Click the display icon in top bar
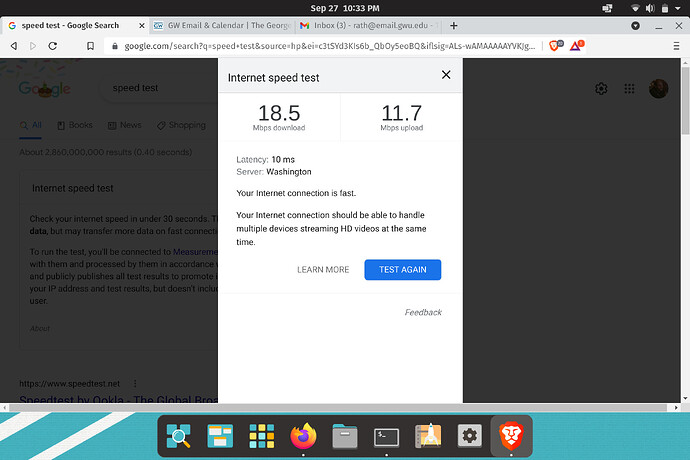Screen dimensions: 690x460 (x=607, y=8)
